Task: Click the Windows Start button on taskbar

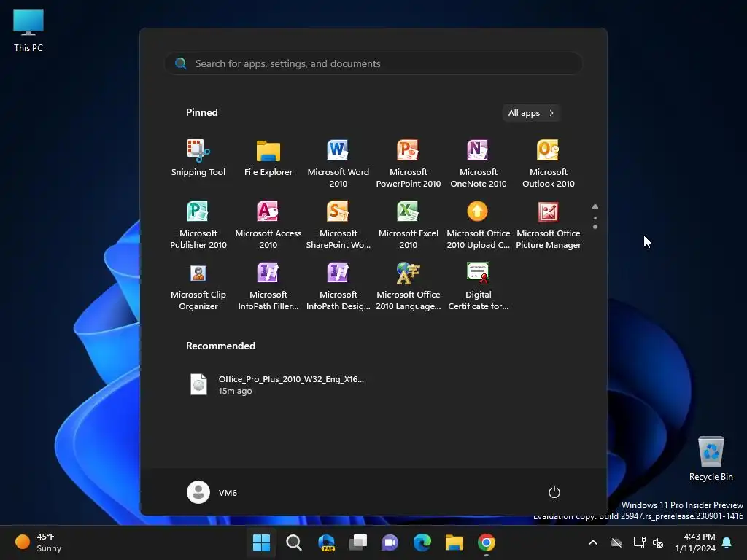Action: 262,542
